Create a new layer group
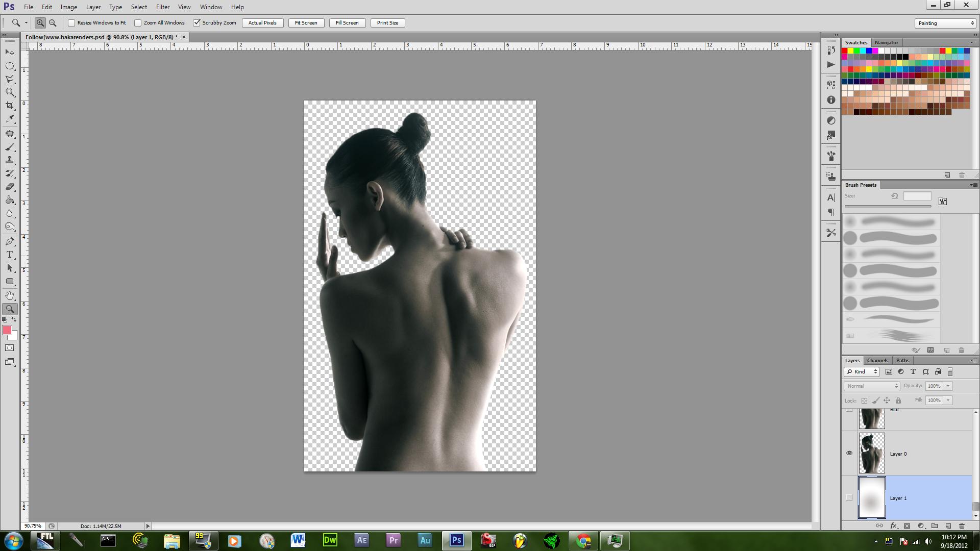 (x=935, y=525)
